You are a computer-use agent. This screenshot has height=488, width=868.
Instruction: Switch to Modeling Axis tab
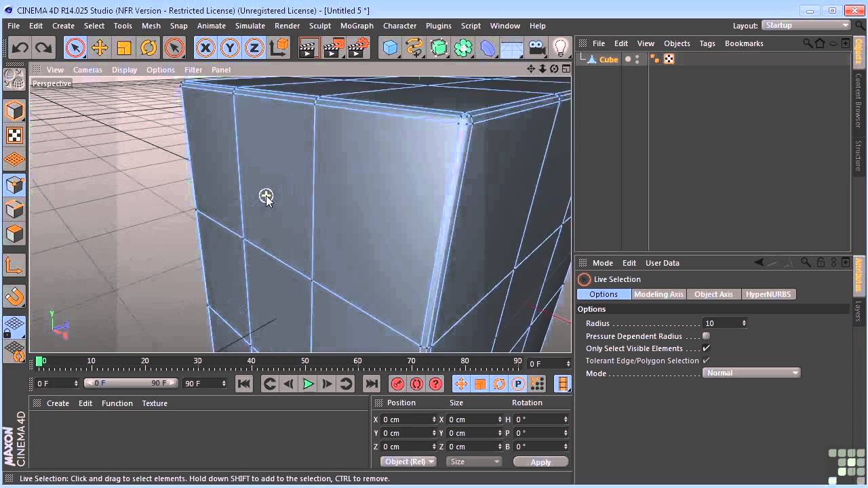coord(658,294)
